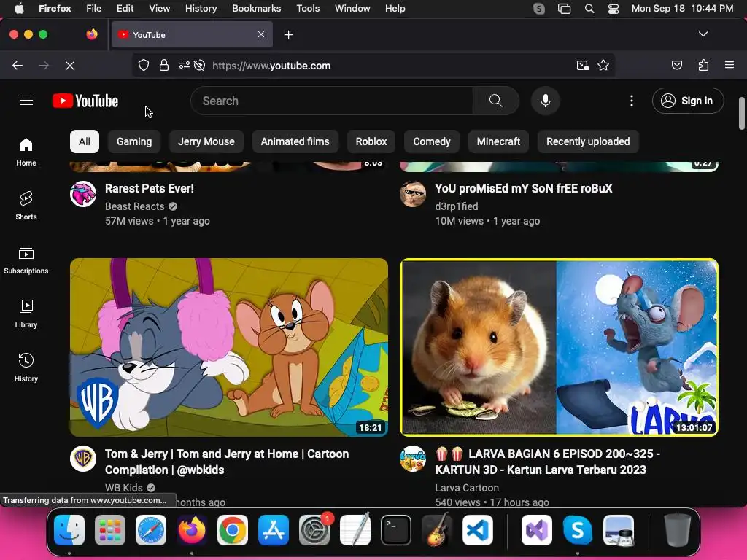Viewport: 747px width, 560px height.
Task: Play the Tom & Jerry video thumbnail
Action: (228, 347)
